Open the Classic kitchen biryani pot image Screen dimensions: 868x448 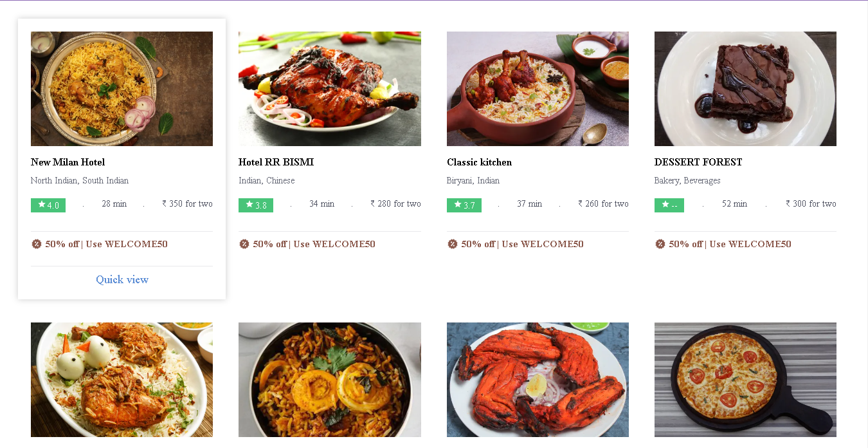(538, 89)
